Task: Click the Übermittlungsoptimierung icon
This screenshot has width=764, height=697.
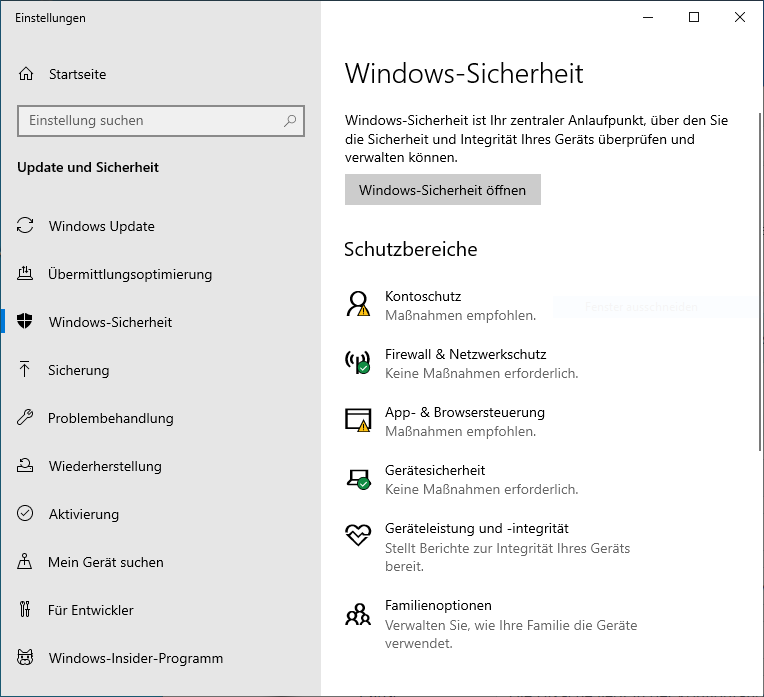Action: point(25,273)
